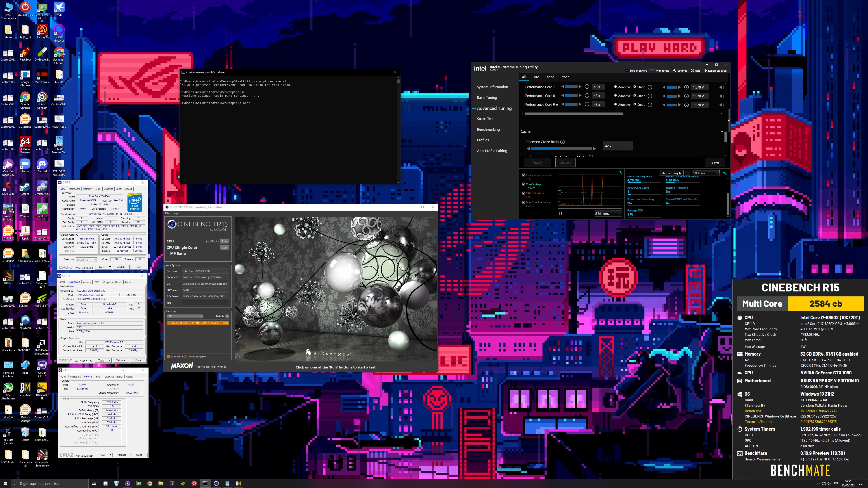
Task: Click info icon next to Processor Cache Ratio
Action: pos(562,142)
